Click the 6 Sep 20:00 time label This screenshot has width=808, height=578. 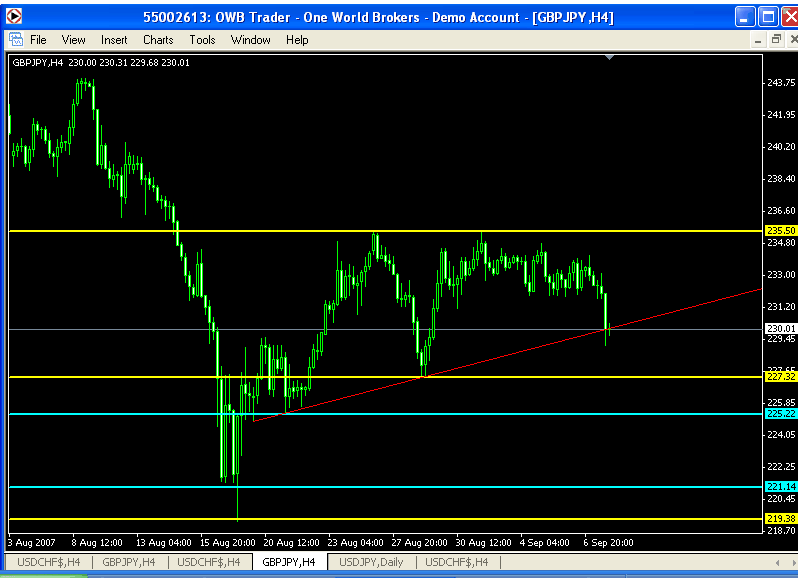coord(609,542)
